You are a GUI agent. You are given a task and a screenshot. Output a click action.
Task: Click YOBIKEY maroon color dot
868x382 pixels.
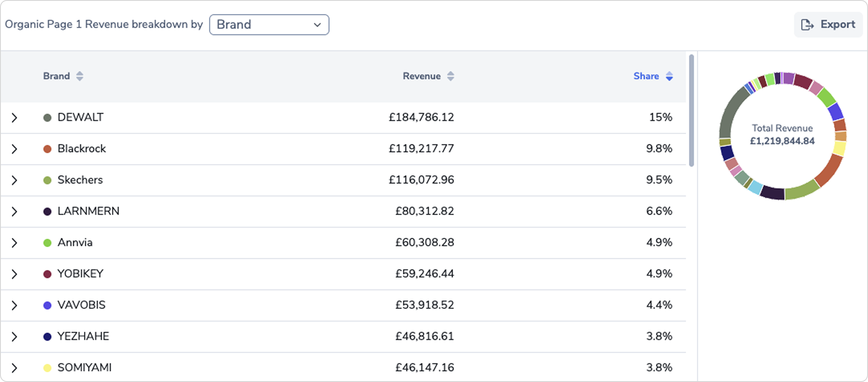[47, 274]
